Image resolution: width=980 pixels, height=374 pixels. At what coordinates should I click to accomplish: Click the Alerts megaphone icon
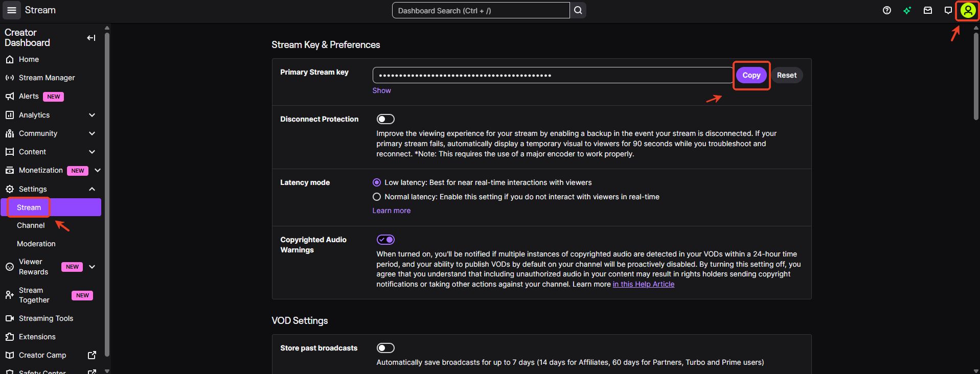pyautogui.click(x=9, y=96)
